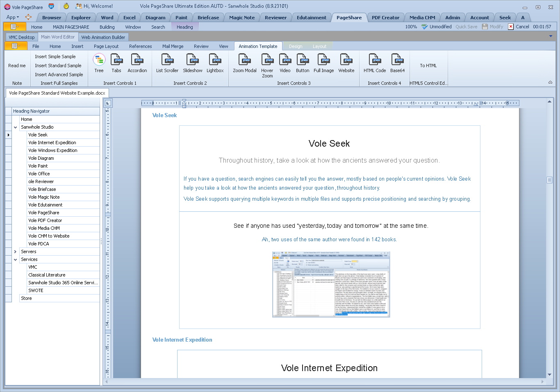Insert a Zoom Modal control
560x392 pixels.
pyautogui.click(x=245, y=63)
